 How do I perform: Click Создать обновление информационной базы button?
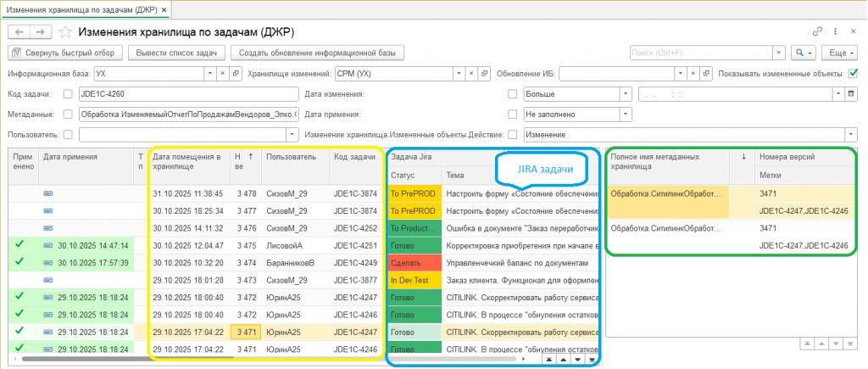[x=317, y=53]
